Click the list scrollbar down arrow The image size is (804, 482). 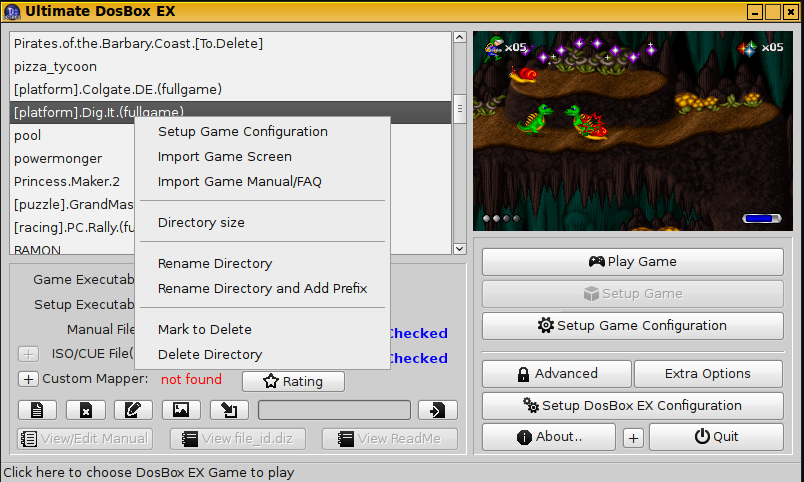(460, 248)
